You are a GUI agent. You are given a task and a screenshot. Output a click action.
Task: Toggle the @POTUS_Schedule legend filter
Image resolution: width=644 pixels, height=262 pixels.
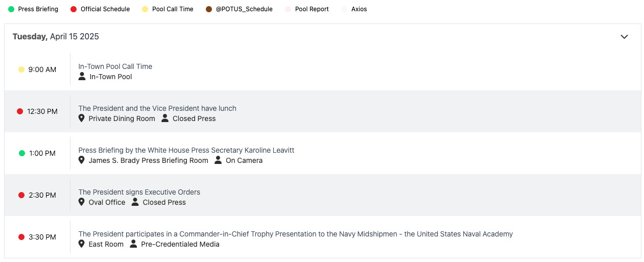[239, 9]
